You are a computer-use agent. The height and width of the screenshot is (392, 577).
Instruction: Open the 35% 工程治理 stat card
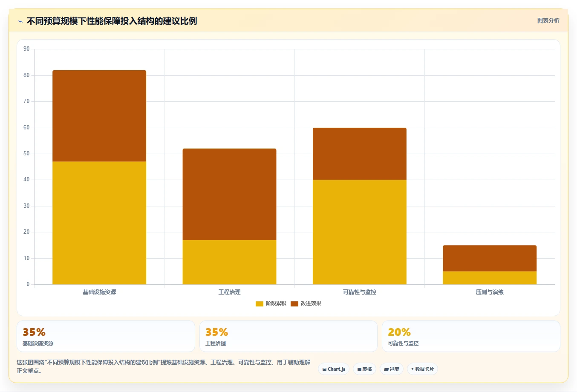(x=288, y=336)
